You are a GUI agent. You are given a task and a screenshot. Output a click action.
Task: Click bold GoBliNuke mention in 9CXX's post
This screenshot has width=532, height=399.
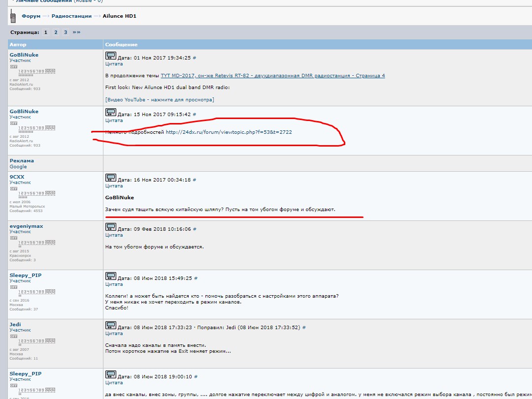[x=119, y=198]
